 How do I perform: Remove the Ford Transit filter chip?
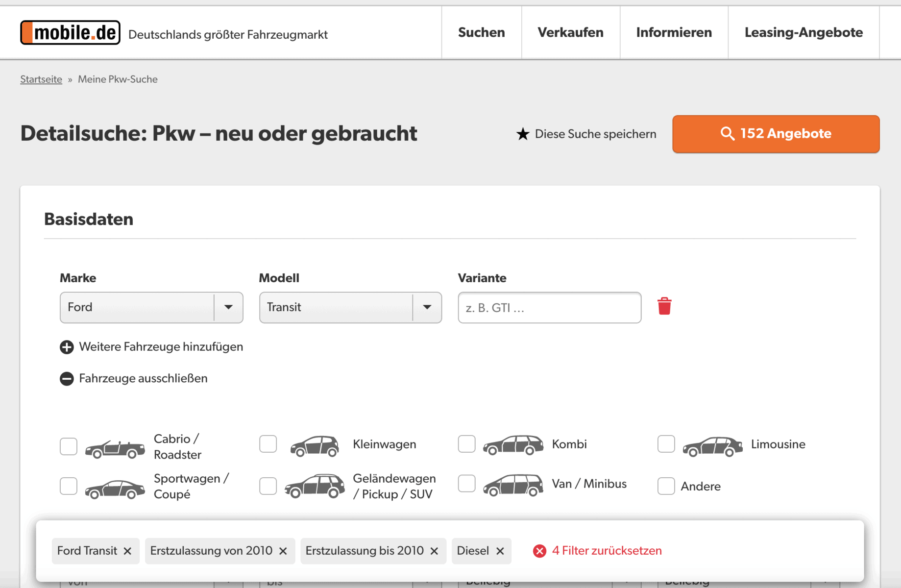127,551
